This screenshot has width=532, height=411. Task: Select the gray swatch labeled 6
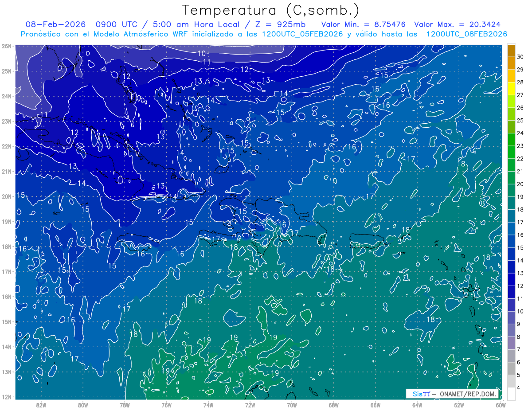click(x=511, y=356)
